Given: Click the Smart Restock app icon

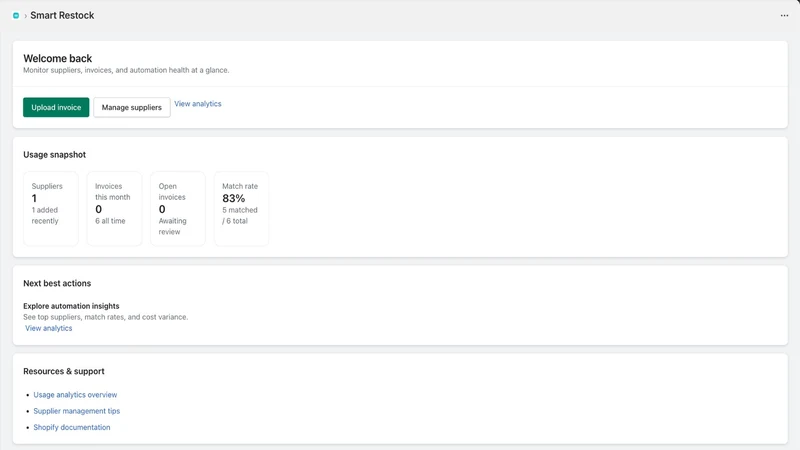Looking at the screenshot, I should (x=16, y=16).
